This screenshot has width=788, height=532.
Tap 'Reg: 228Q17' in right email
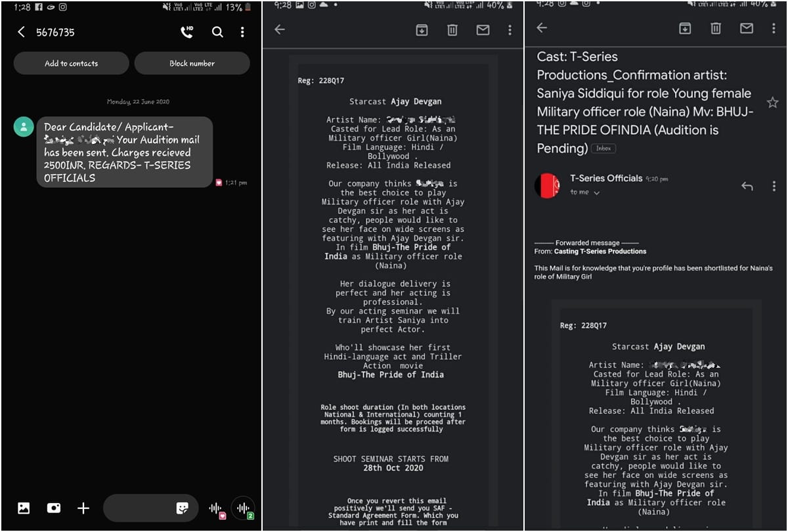pyautogui.click(x=583, y=326)
